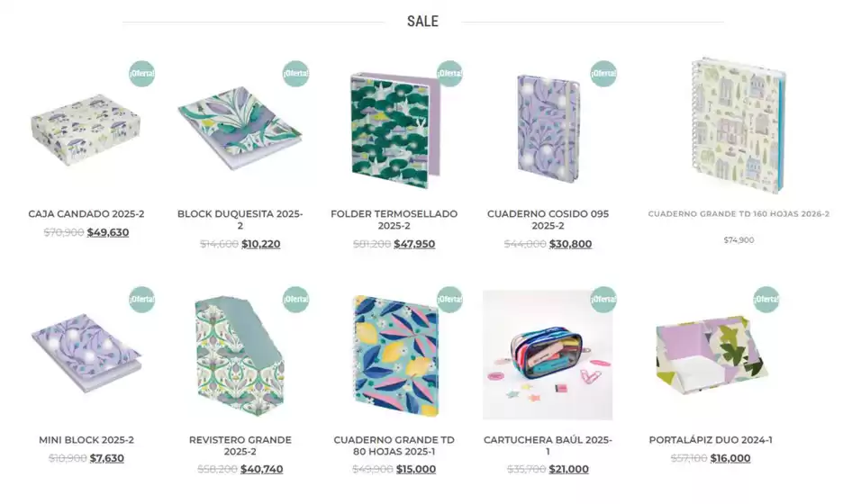Click the $15,000 sale price on Cuaderno Grande

click(x=416, y=470)
